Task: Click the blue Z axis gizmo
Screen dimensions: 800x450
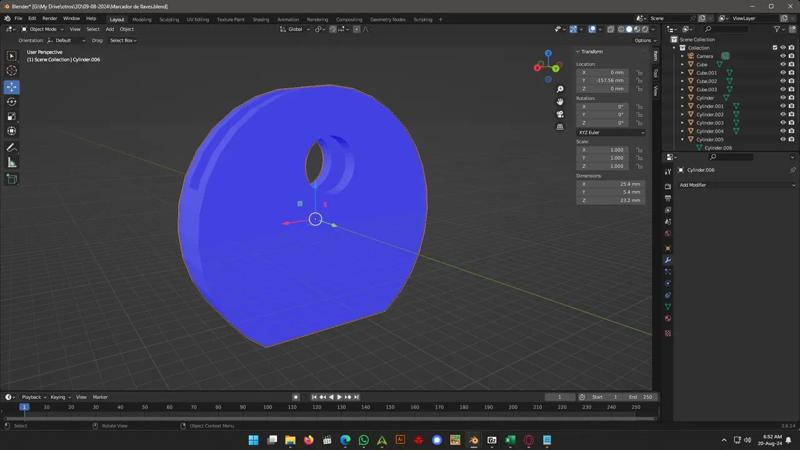Action: click(548, 53)
